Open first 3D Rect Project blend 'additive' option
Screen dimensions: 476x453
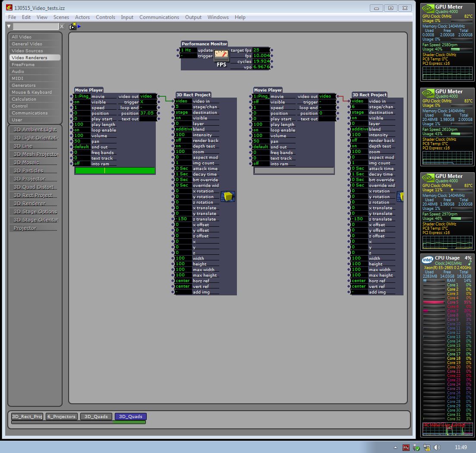[x=184, y=129]
